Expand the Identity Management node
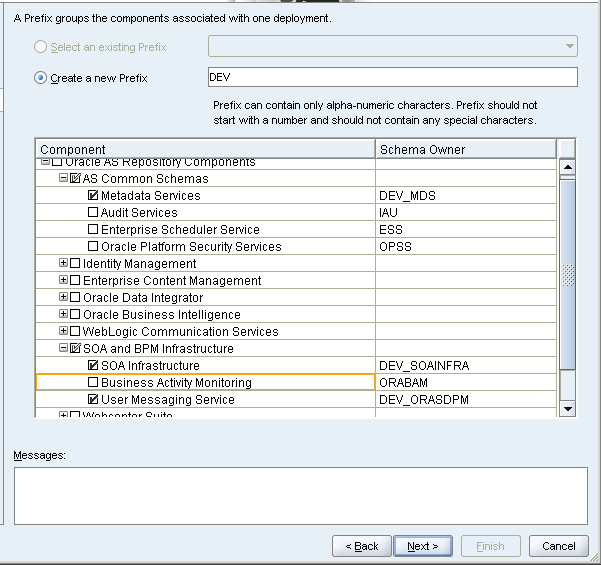 (63, 264)
